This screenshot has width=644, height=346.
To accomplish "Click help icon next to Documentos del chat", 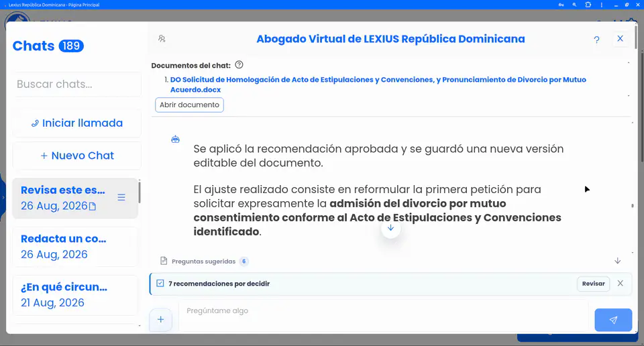I will pos(239,65).
